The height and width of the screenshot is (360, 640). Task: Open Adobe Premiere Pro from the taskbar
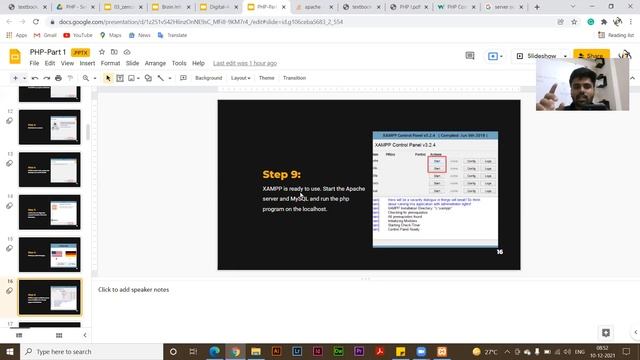[x=359, y=351]
